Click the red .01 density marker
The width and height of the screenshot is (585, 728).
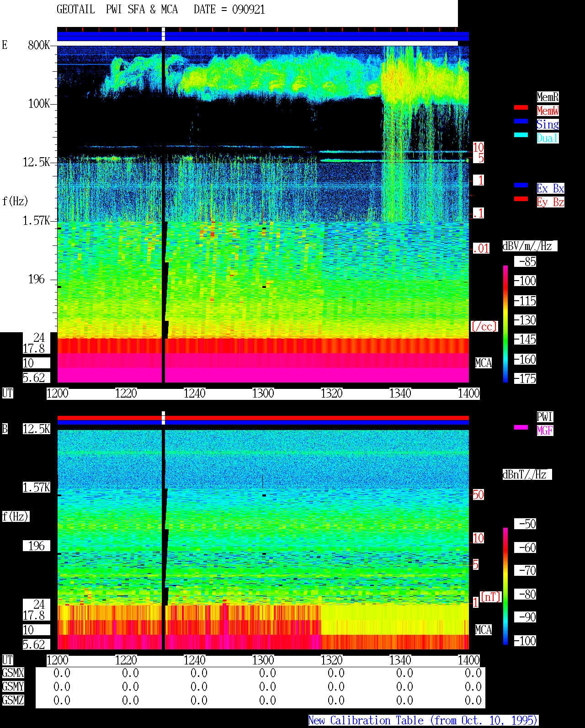pyautogui.click(x=481, y=249)
